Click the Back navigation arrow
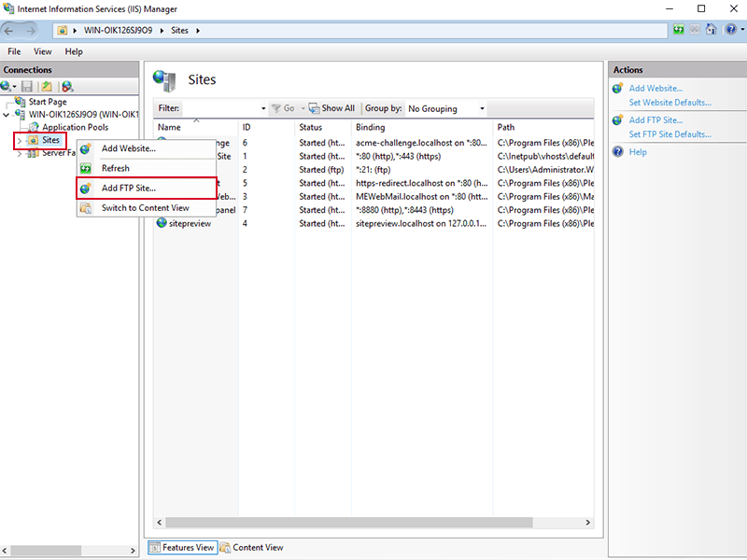Image resolution: width=747 pixels, height=560 pixels. point(9,31)
